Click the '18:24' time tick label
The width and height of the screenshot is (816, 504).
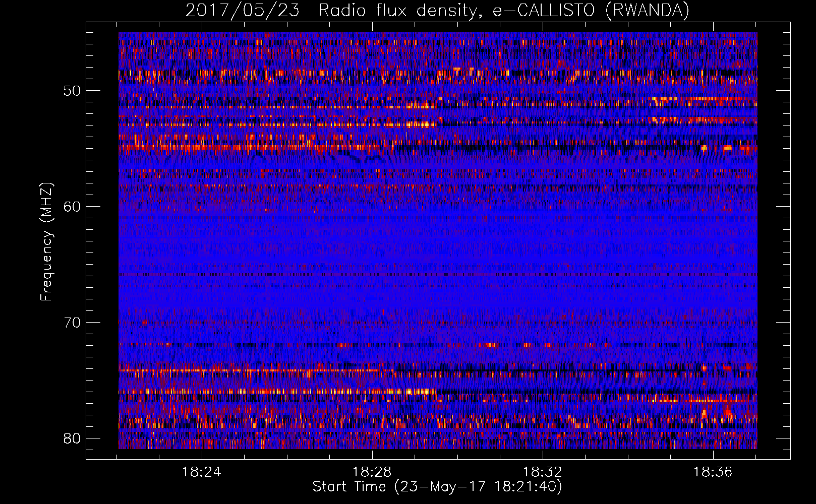[202, 472]
